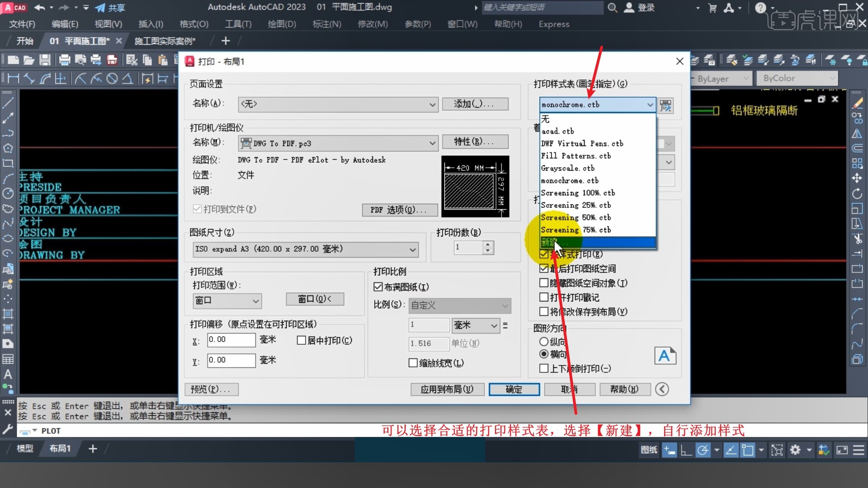The width and height of the screenshot is (868, 488).
Task: Select the Mirror tool in right toolbar
Action: [857, 133]
